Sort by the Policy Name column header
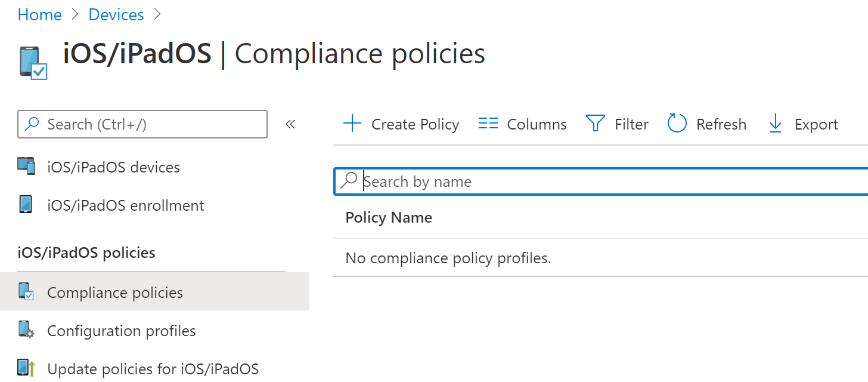This screenshot has width=868, height=382. click(389, 217)
